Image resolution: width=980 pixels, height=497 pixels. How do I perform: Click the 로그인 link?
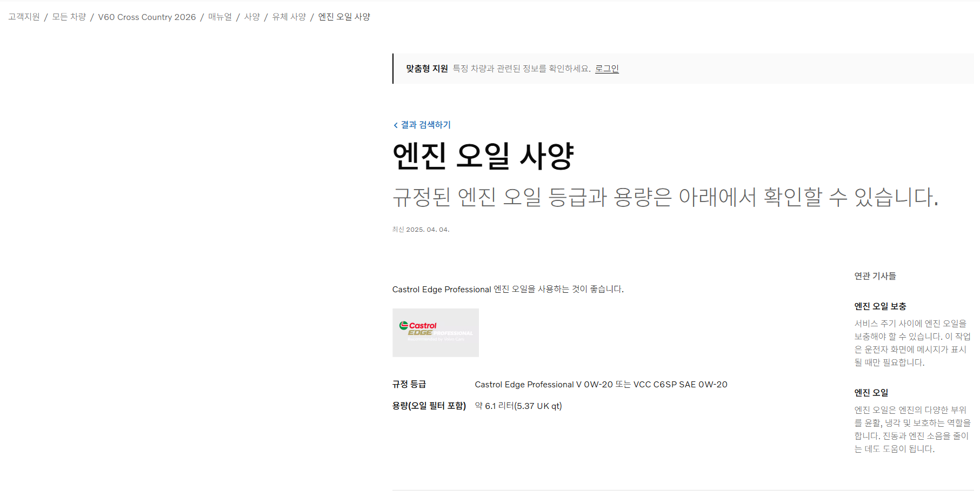point(607,69)
